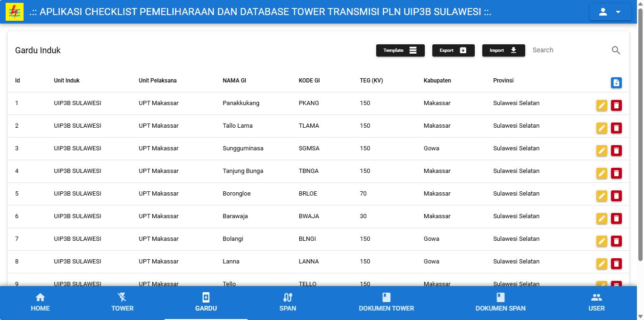Go to the HOME tab
The height and width of the screenshot is (320, 644).
pos(40,303)
